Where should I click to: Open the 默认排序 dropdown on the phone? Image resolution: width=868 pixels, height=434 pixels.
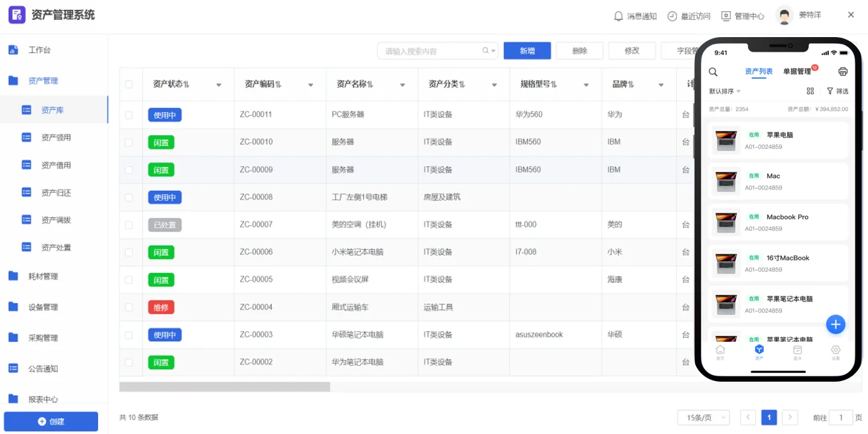point(725,91)
